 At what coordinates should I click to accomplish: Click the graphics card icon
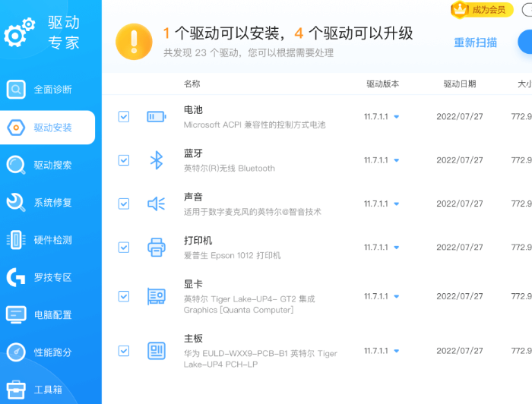tap(156, 296)
